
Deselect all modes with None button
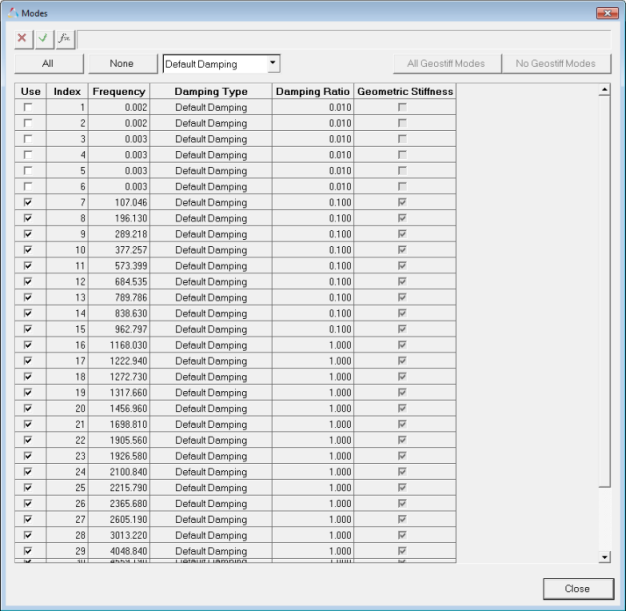pos(123,63)
